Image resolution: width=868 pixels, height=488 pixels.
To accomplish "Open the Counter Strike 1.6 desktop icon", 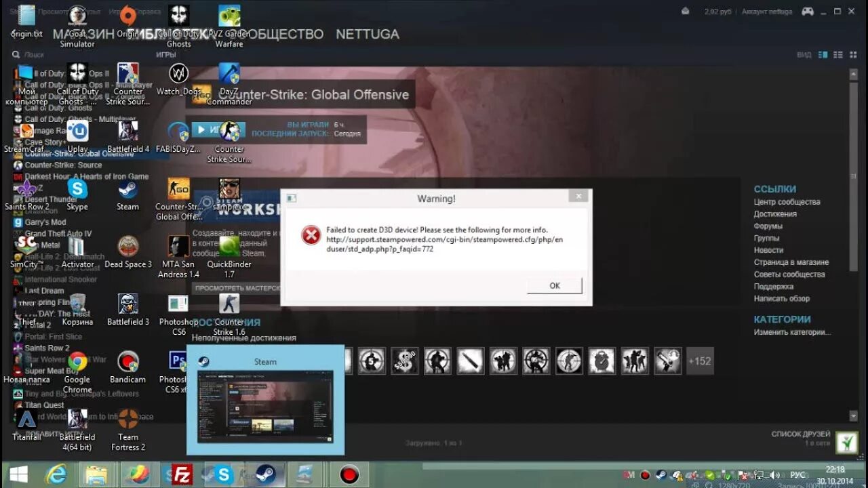I will coord(229,315).
